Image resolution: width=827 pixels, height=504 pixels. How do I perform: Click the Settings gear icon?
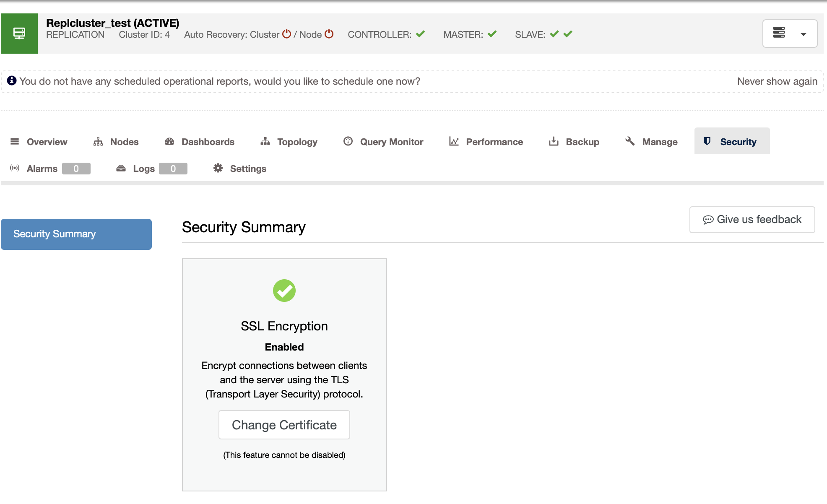click(x=218, y=168)
